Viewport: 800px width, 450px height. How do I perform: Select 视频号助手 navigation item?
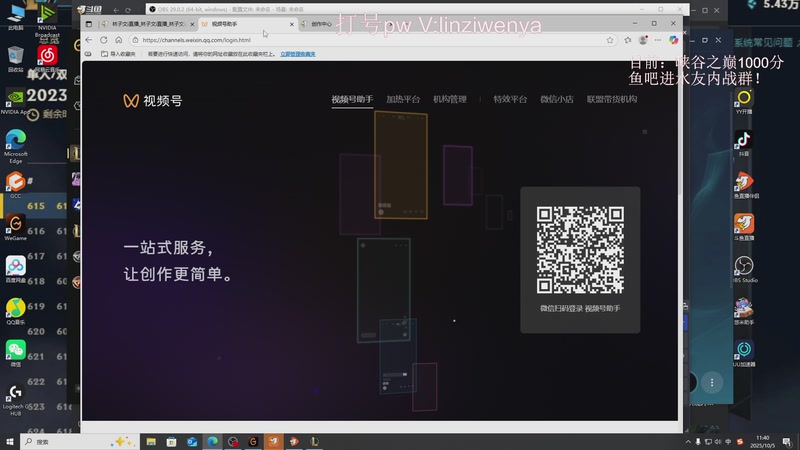pyautogui.click(x=352, y=99)
